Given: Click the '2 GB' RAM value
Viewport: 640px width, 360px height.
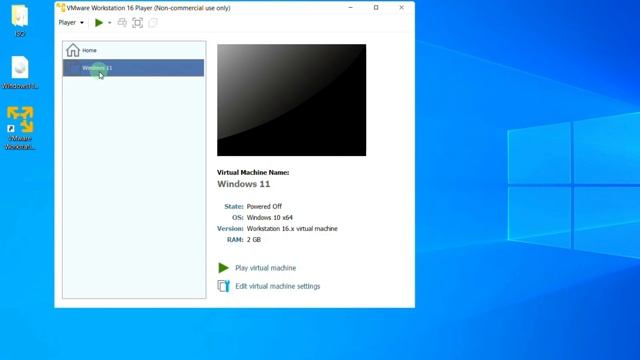Looking at the screenshot, I should [x=253, y=240].
